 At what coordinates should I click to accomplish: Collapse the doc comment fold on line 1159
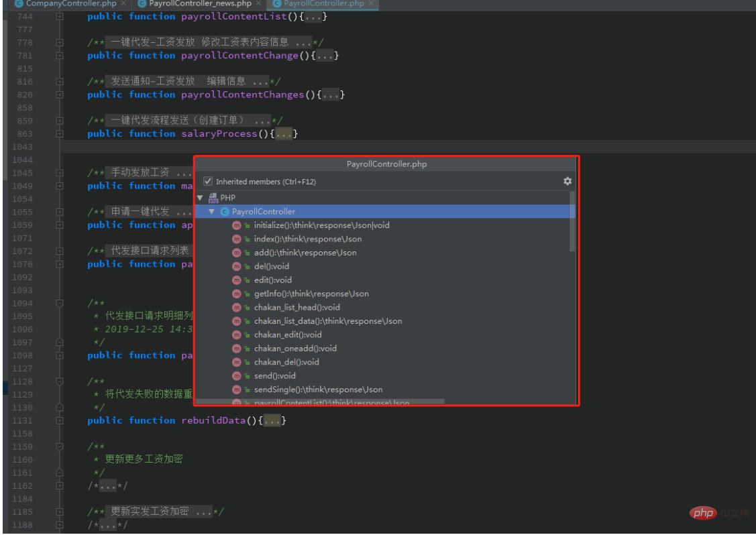pos(59,447)
